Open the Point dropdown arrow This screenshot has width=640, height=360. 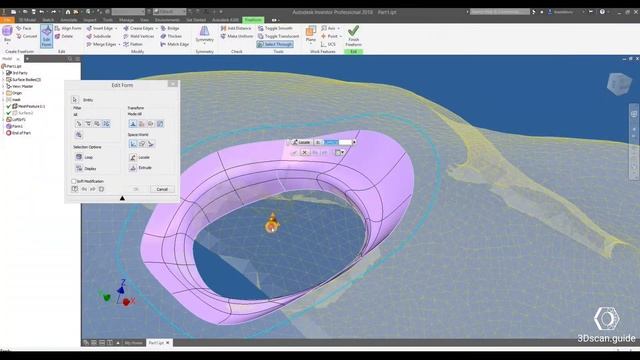341,37
